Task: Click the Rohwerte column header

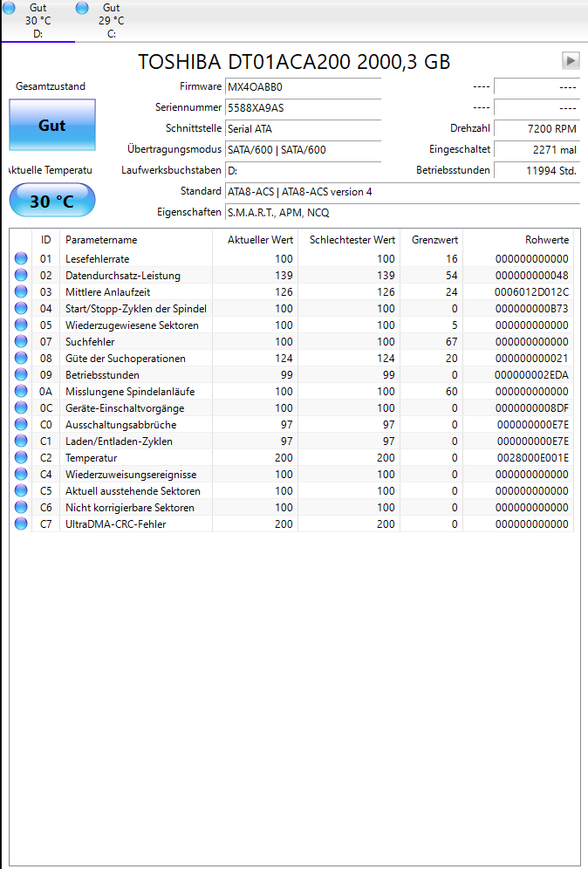Action: click(518, 240)
